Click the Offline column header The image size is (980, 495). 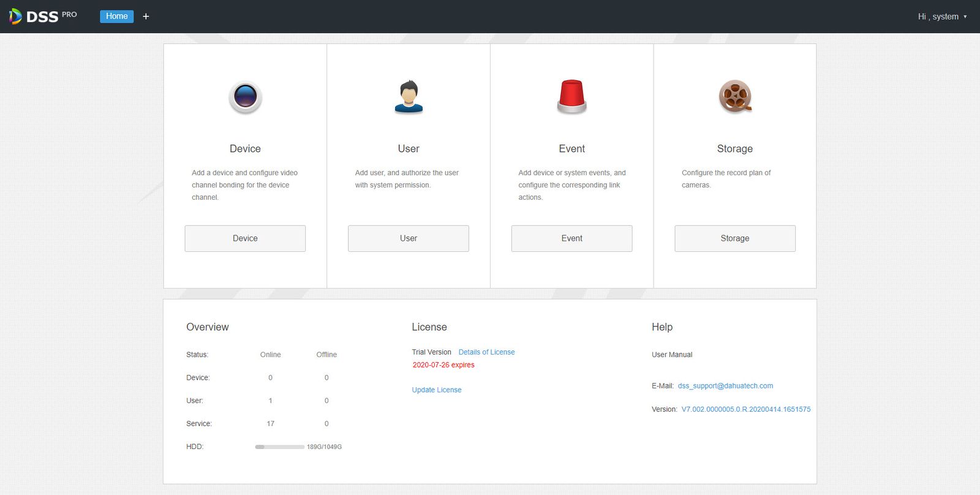click(x=326, y=355)
